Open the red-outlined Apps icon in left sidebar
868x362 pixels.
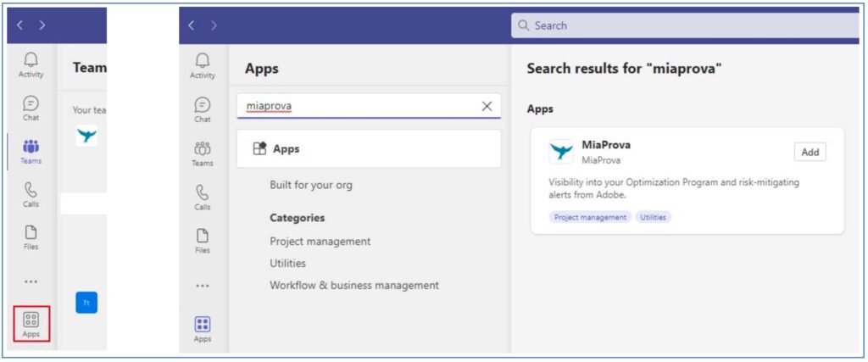tap(31, 324)
